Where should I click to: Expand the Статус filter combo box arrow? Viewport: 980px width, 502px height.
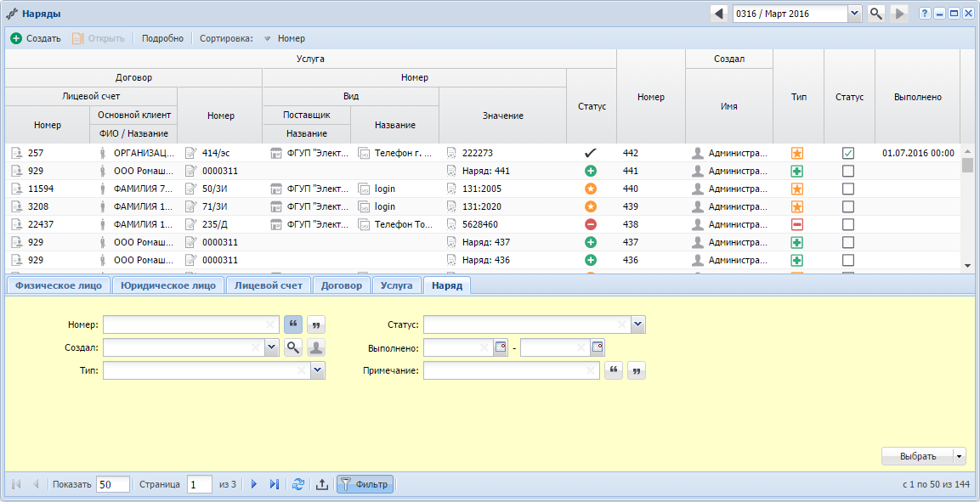(638, 324)
